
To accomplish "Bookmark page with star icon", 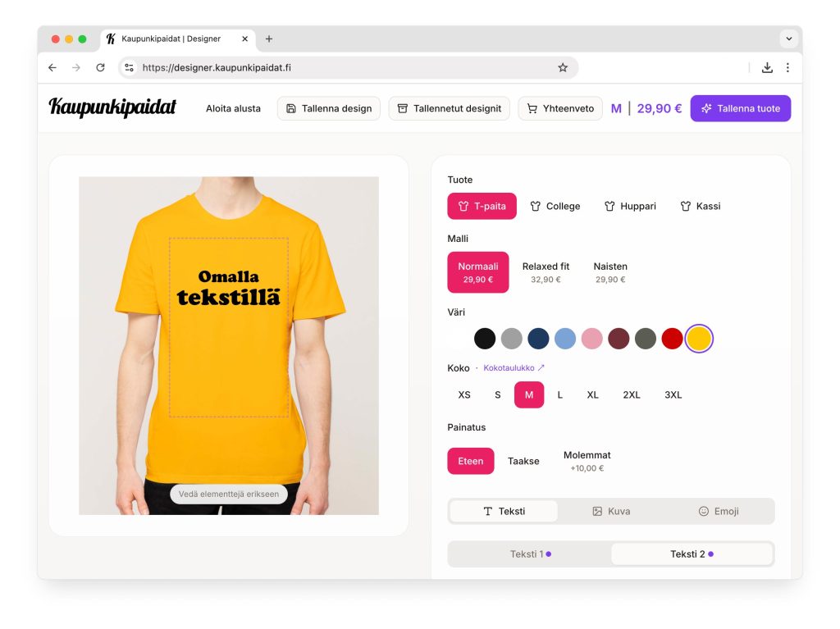I will [563, 67].
